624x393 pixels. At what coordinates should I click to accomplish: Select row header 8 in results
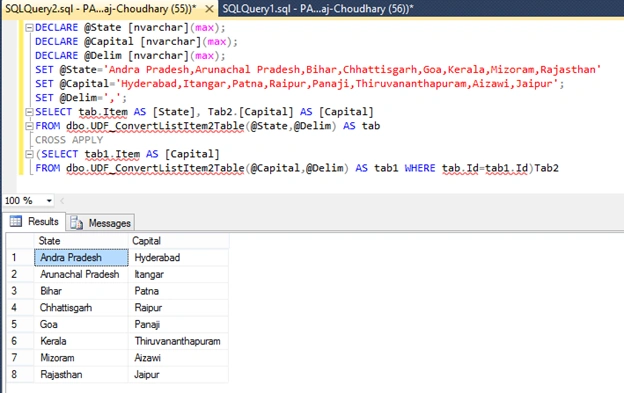pos(20,374)
